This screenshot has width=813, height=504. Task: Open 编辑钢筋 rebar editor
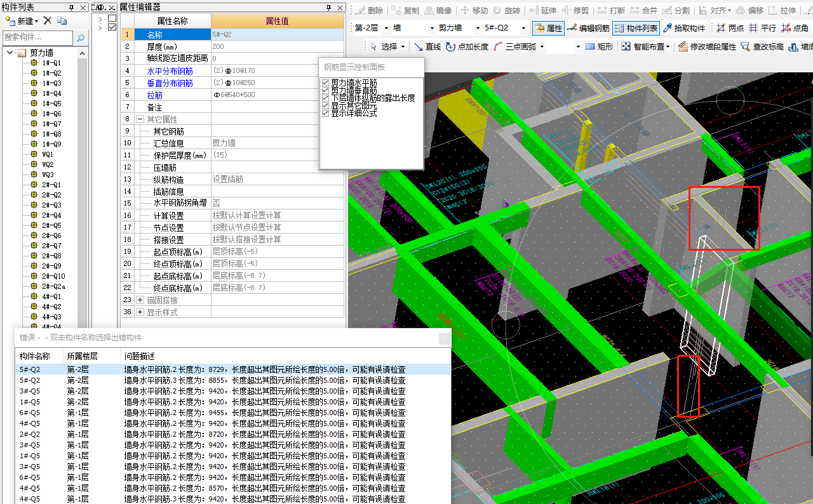coord(588,28)
